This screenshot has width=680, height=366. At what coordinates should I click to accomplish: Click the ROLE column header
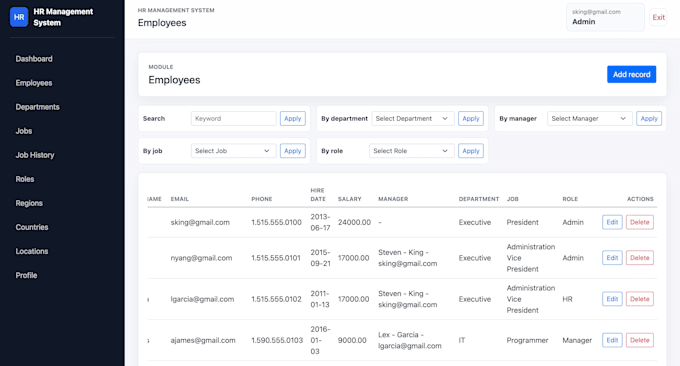coord(570,199)
